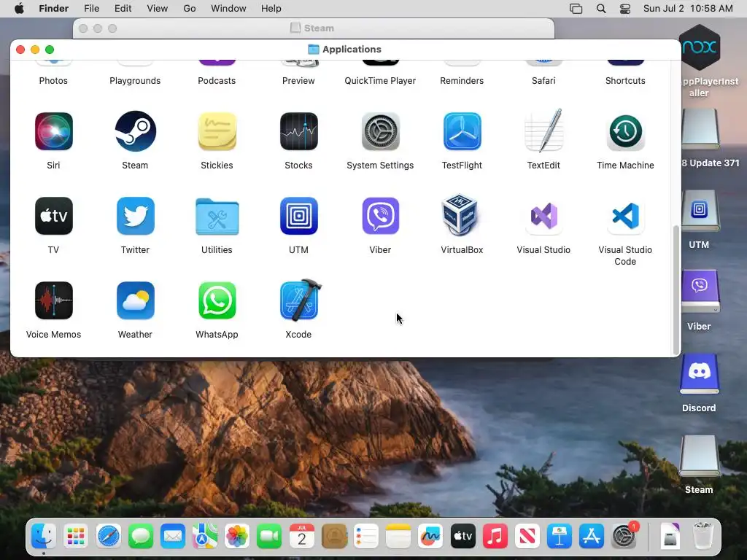Select the Discord disk on the desktop

click(x=699, y=374)
